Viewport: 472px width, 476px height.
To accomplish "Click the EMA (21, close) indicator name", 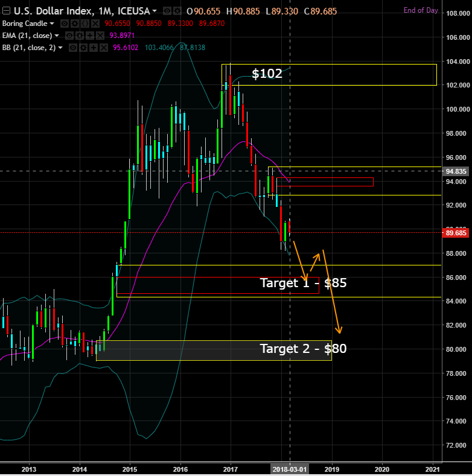I will (x=27, y=36).
